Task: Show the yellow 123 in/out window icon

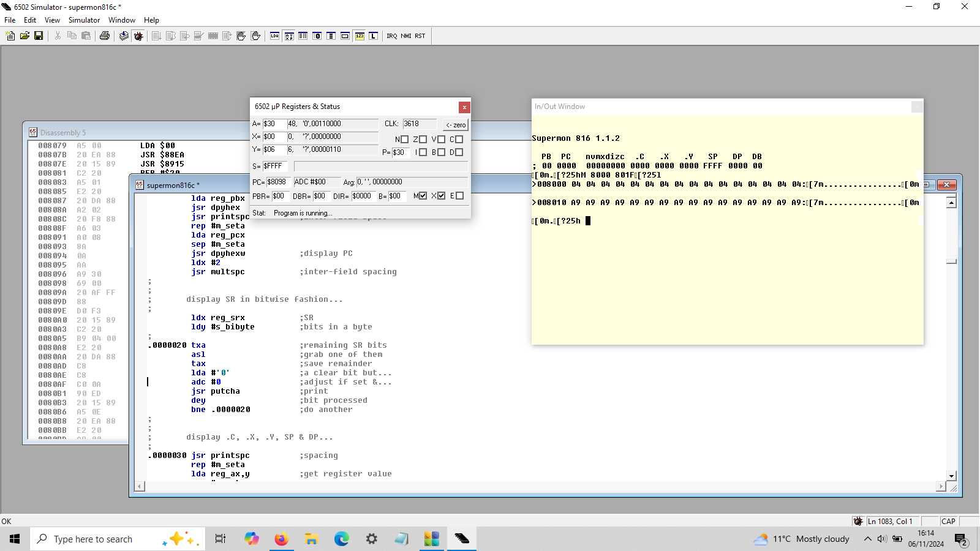Action: [360, 36]
